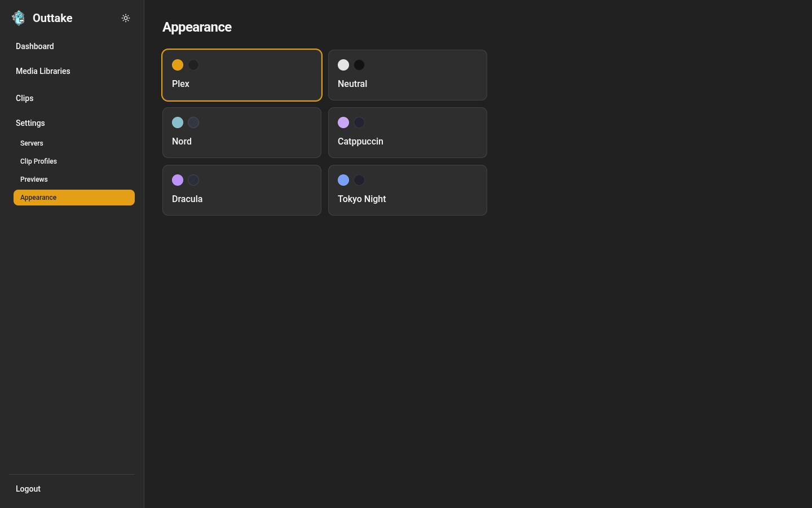This screenshot has width=812, height=508.
Task: Click the orange swatch on Plex card
Action: point(178,65)
